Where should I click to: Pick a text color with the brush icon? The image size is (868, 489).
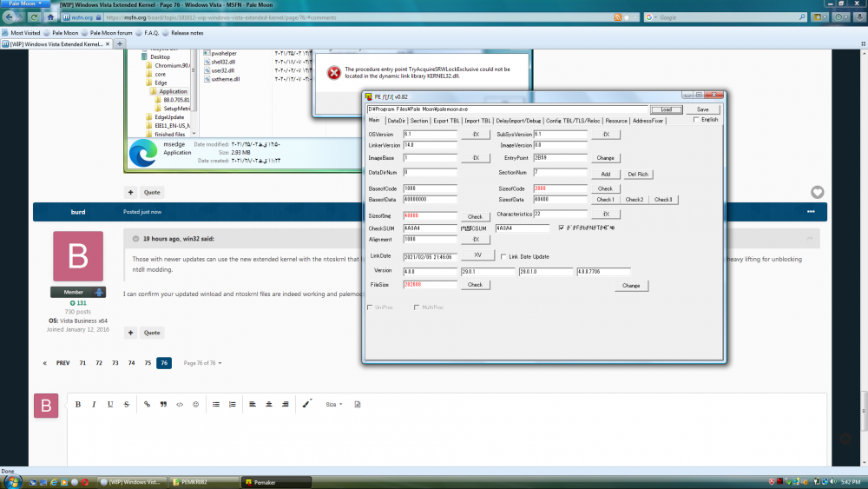tap(306, 405)
